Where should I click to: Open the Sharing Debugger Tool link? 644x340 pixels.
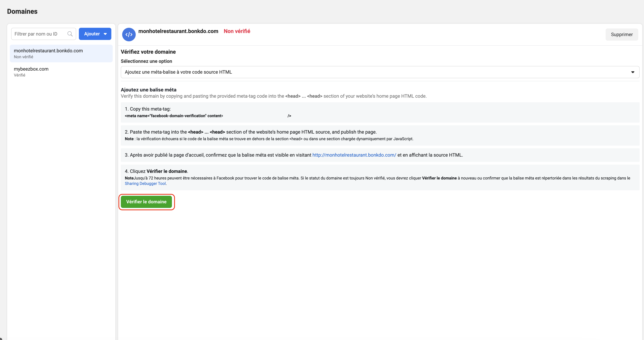tap(145, 183)
